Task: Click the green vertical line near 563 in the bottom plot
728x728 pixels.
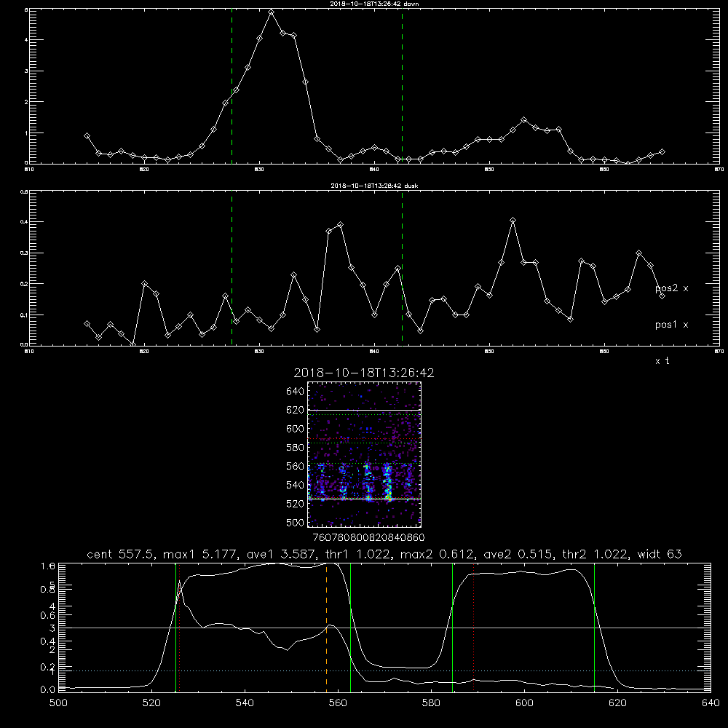Action: (x=351, y=628)
